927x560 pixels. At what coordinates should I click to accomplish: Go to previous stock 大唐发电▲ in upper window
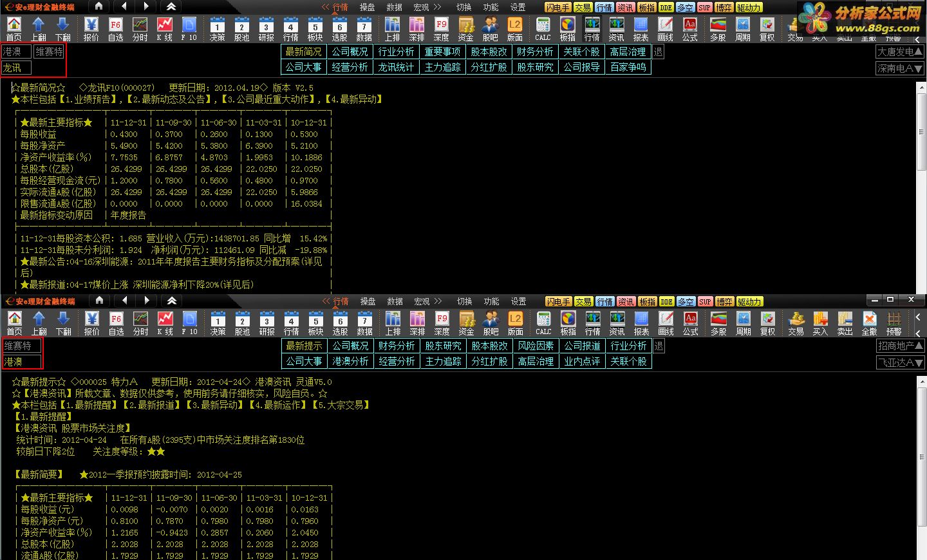(900, 51)
